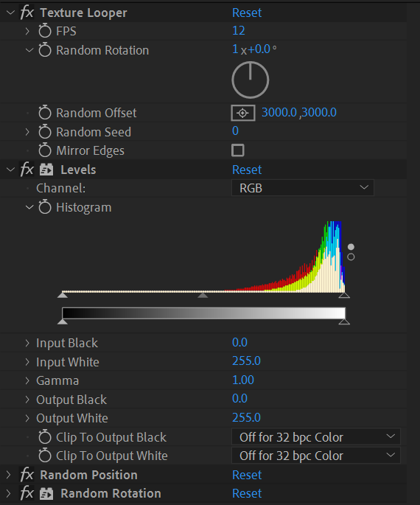This screenshot has width=420, height=505.
Task: Click the Random Rotation stopwatch icon
Action: click(x=45, y=50)
